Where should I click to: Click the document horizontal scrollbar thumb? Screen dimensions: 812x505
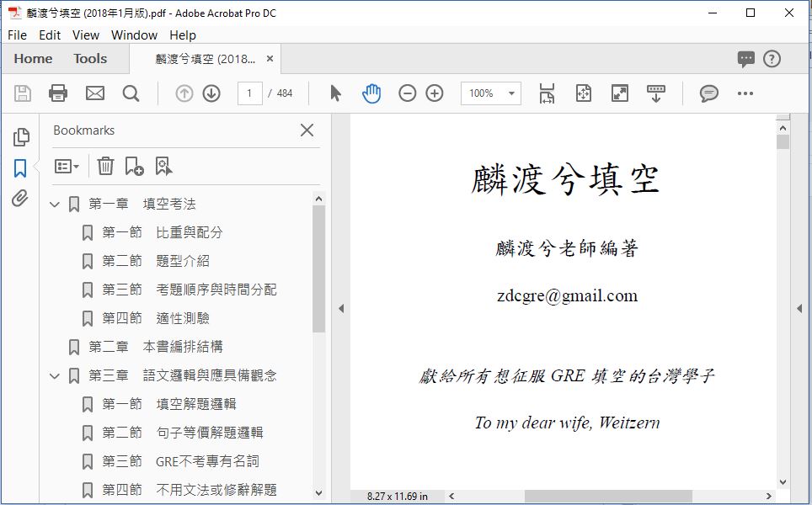[608, 497]
